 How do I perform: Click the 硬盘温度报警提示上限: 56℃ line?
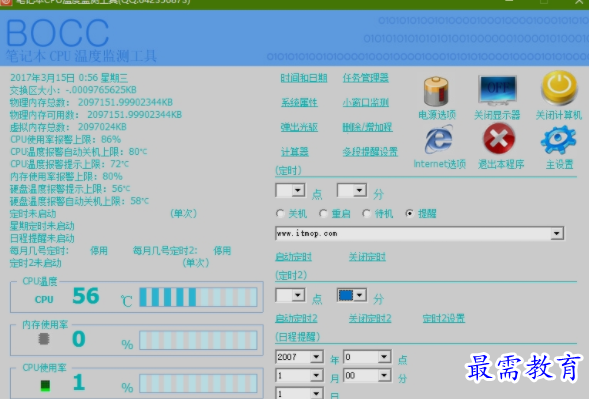(70, 189)
